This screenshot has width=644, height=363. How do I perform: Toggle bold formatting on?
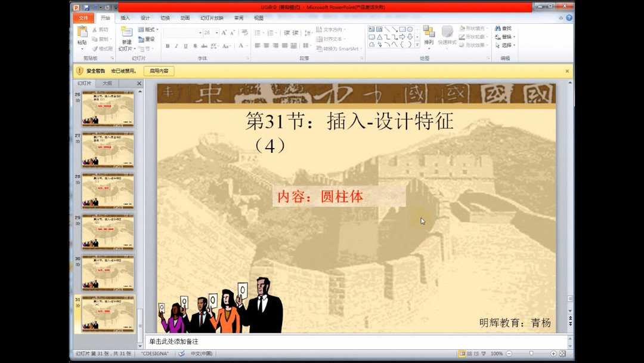click(169, 45)
